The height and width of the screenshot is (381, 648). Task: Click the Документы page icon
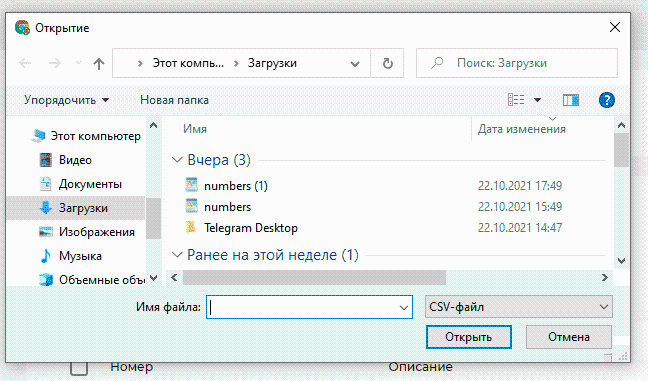45,184
